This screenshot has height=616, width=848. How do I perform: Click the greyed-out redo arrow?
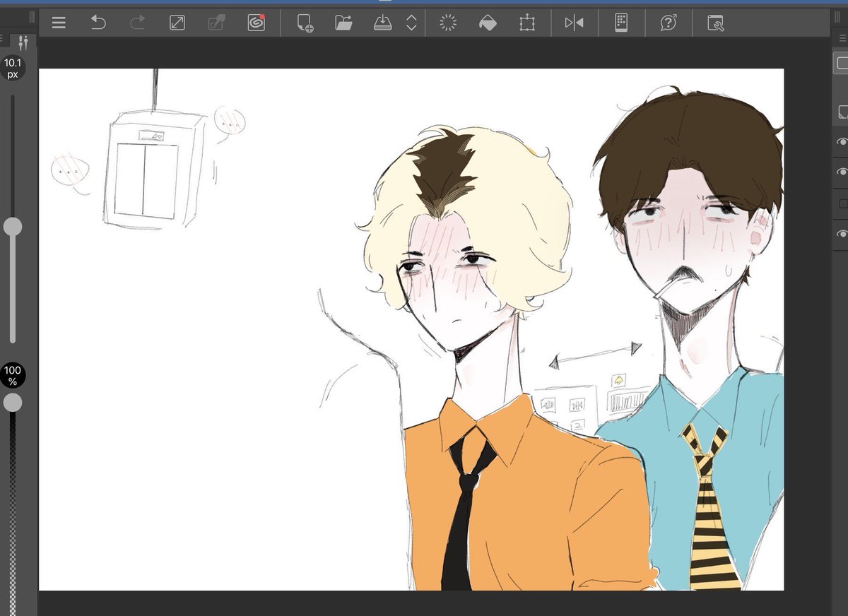click(137, 23)
